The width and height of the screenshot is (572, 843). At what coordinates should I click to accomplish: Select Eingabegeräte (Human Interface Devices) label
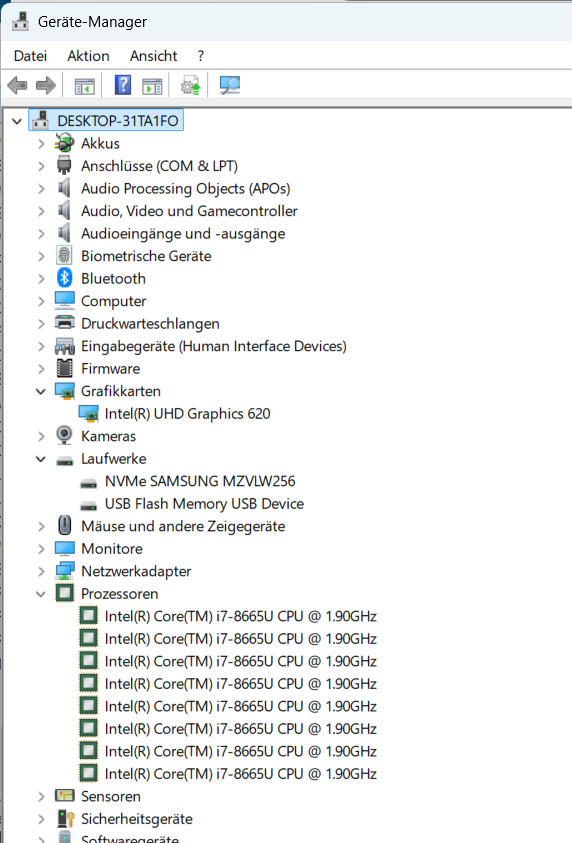(213, 346)
